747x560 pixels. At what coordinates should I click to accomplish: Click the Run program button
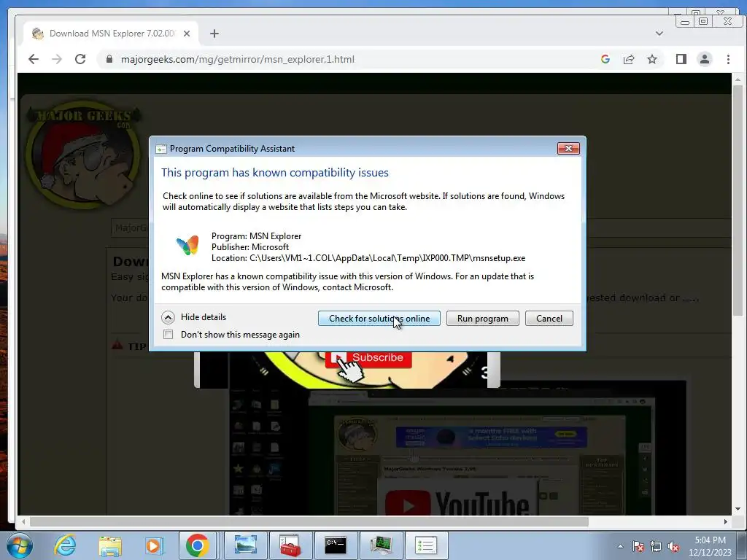coord(483,318)
